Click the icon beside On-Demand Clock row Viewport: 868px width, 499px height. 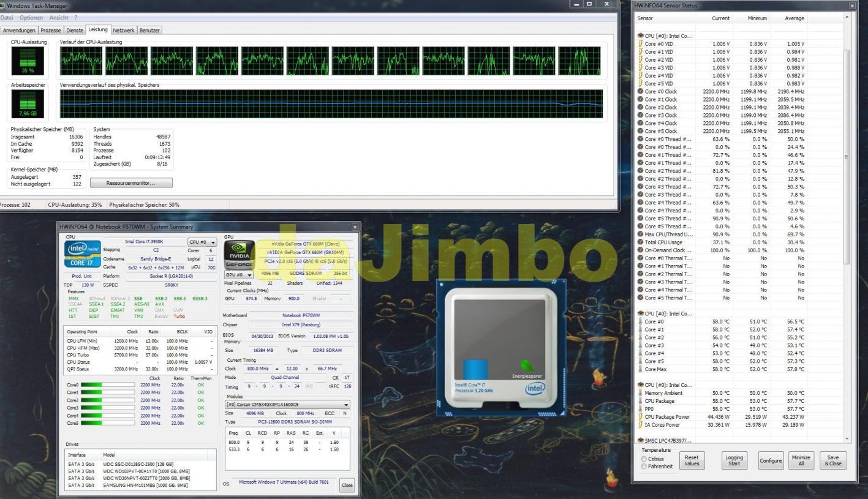[x=640, y=250]
